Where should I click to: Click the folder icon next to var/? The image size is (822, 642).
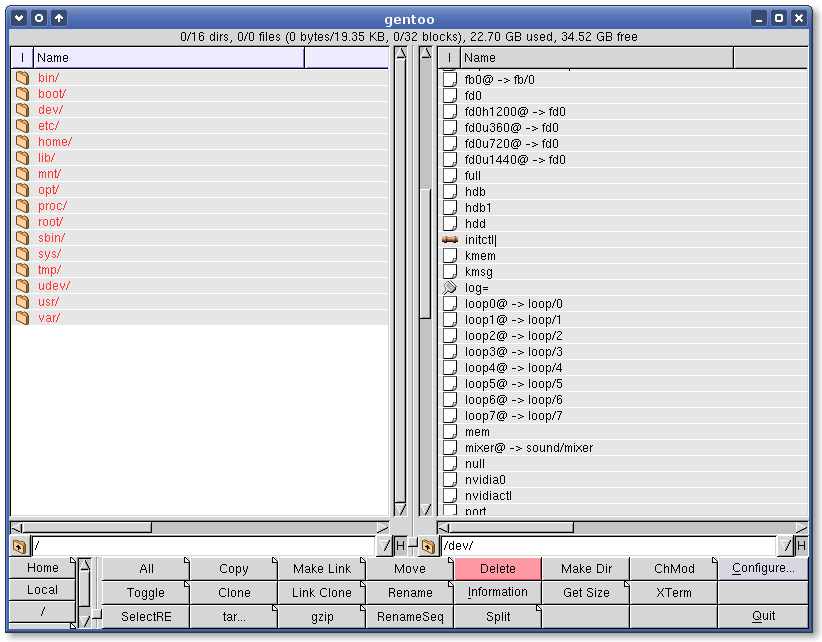(x=22, y=318)
